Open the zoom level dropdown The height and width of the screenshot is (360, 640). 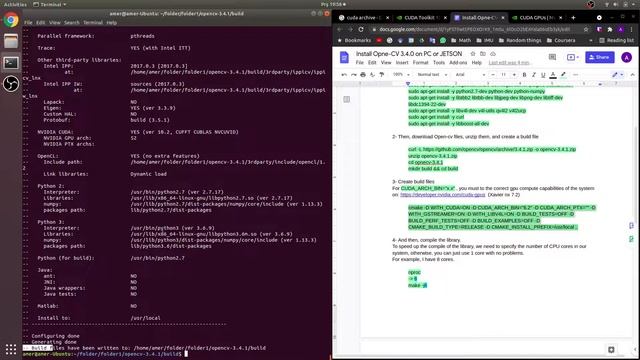pyautogui.click(x=401, y=75)
